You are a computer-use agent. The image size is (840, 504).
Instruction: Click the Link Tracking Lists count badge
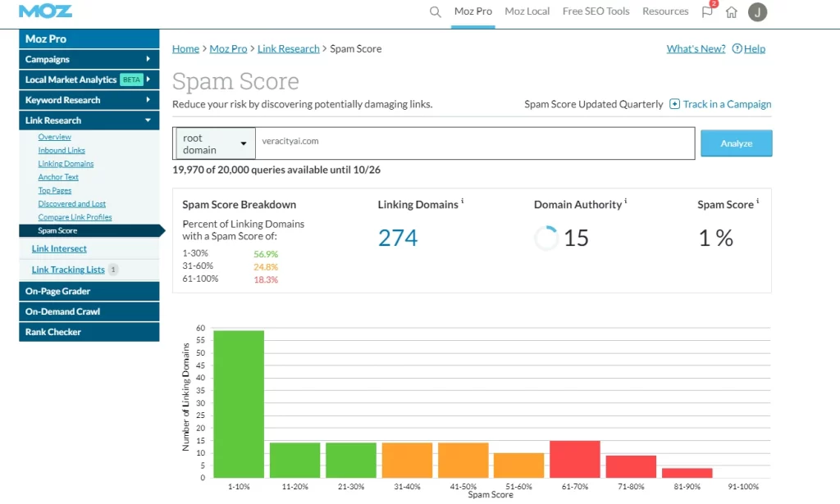[113, 270]
